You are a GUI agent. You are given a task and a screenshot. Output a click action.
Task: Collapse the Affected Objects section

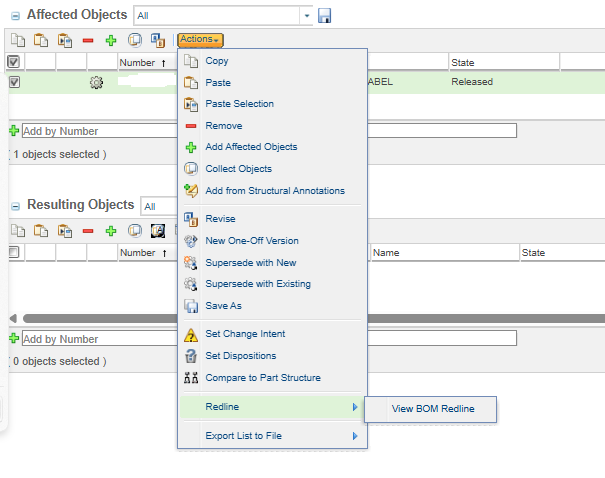coord(15,16)
